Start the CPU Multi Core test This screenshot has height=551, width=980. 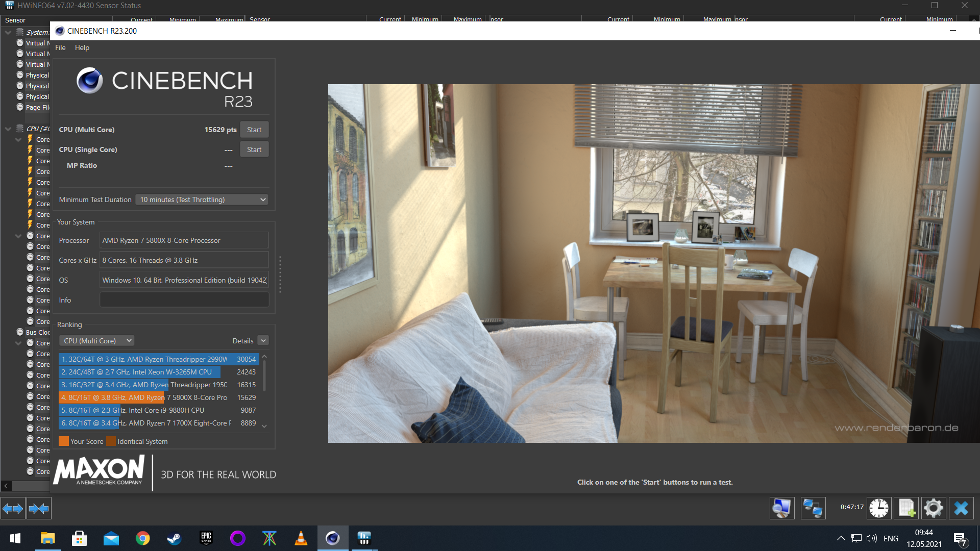pyautogui.click(x=254, y=130)
